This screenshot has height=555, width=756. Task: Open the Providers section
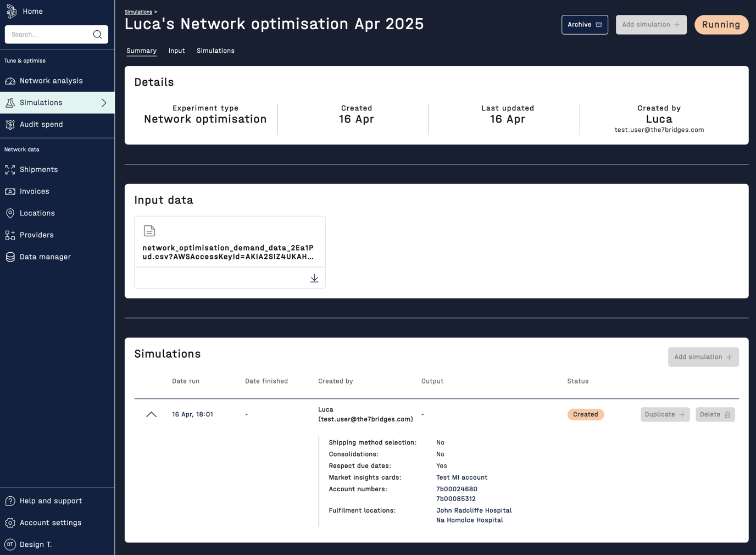click(x=36, y=235)
